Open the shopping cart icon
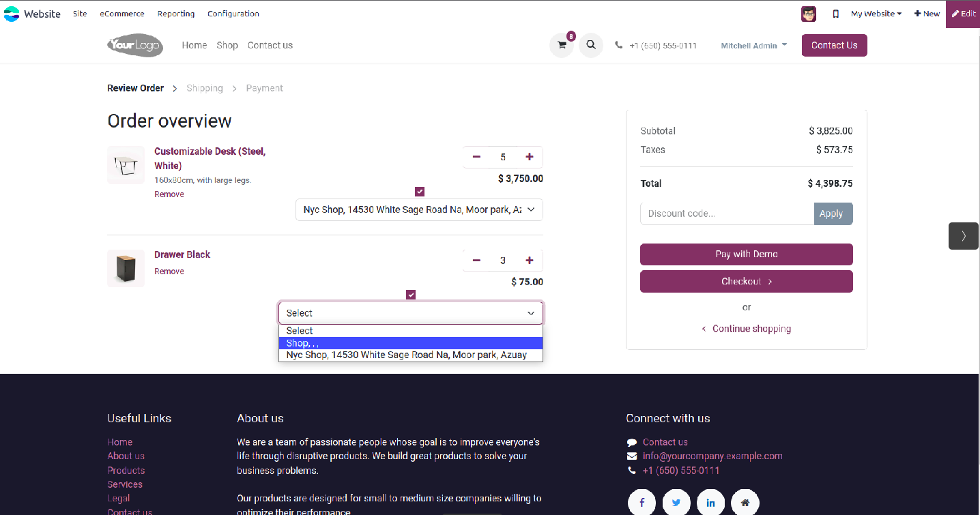The width and height of the screenshot is (980, 515). (562, 46)
